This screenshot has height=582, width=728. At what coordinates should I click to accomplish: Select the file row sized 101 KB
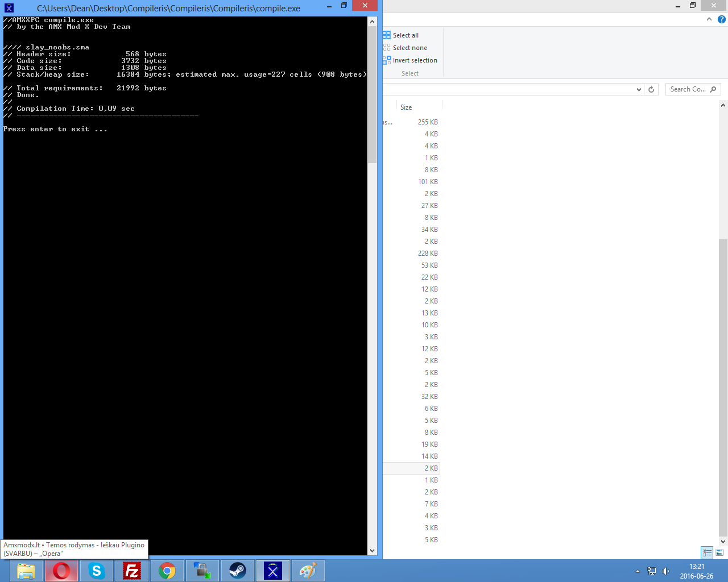coord(412,182)
